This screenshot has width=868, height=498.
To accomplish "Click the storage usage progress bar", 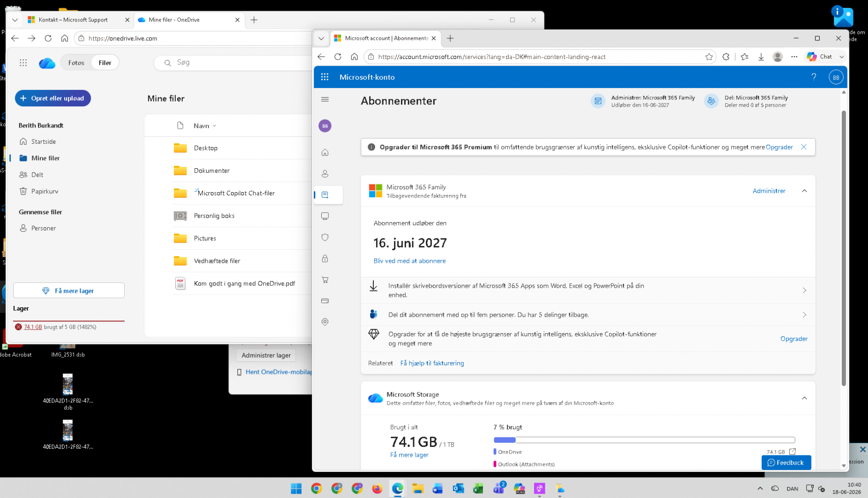I will coord(644,440).
